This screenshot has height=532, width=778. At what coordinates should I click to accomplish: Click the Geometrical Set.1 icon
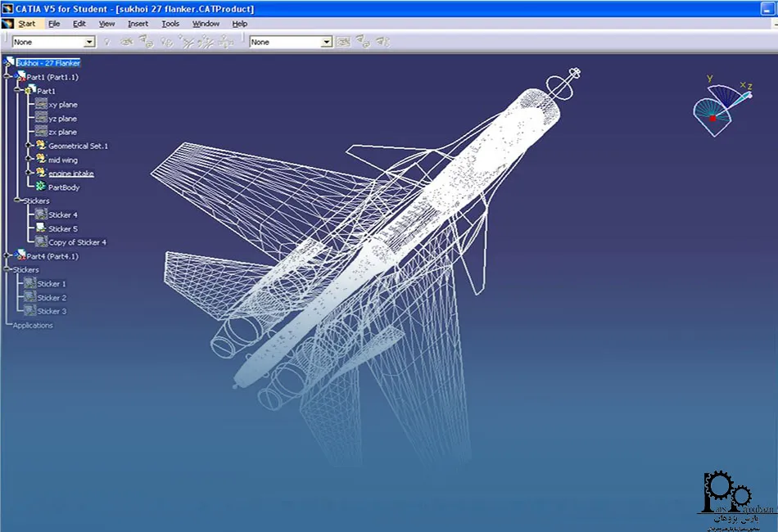[x=41, y=146]
